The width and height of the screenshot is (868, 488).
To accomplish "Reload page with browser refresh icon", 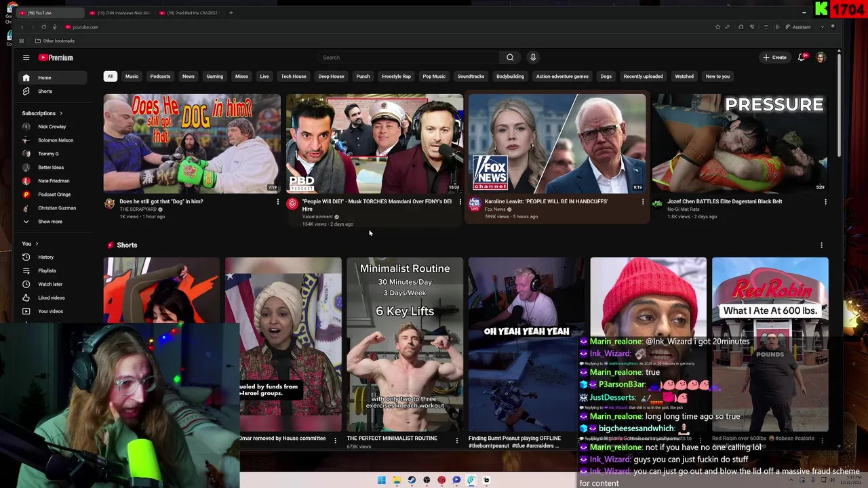I will tap(43, 27).
